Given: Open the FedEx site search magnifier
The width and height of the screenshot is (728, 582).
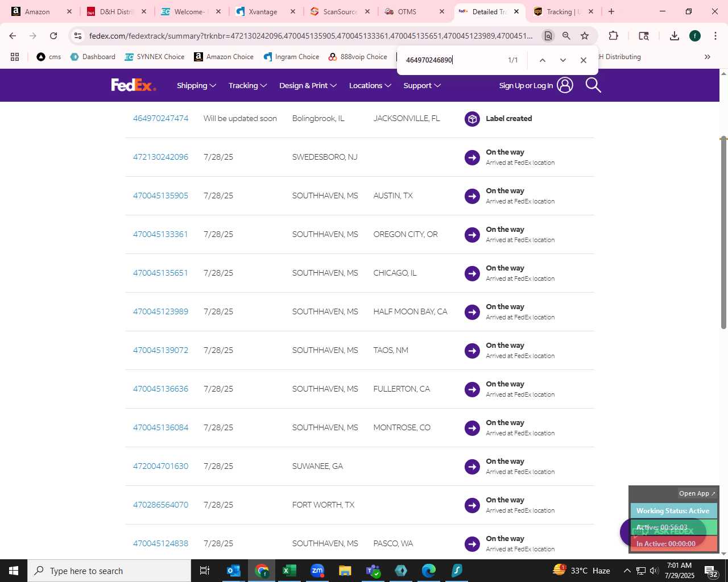Looking at the screenshot, I should pos(593,85).
